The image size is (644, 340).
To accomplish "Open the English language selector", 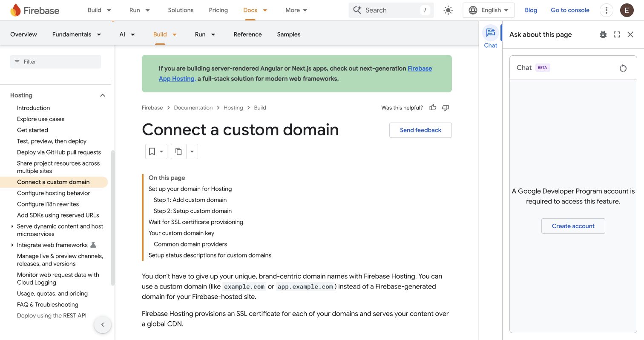I will 489,10.
